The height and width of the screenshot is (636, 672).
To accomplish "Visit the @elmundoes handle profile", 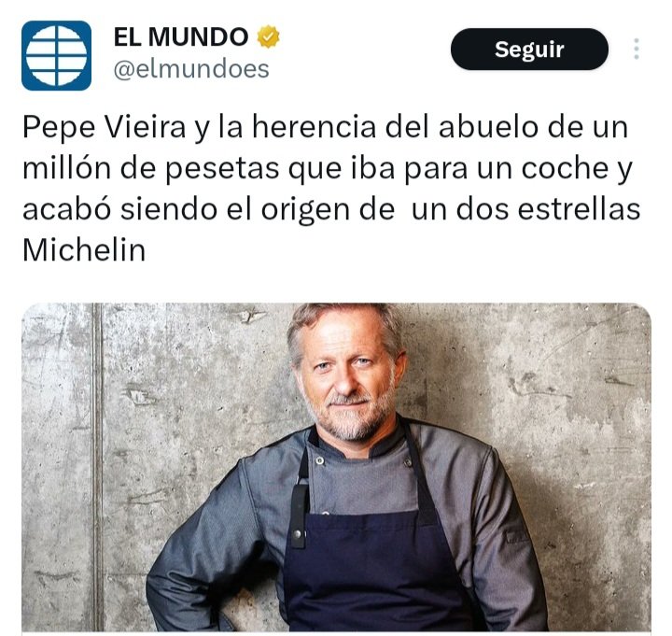I will [x=191, y=69].
